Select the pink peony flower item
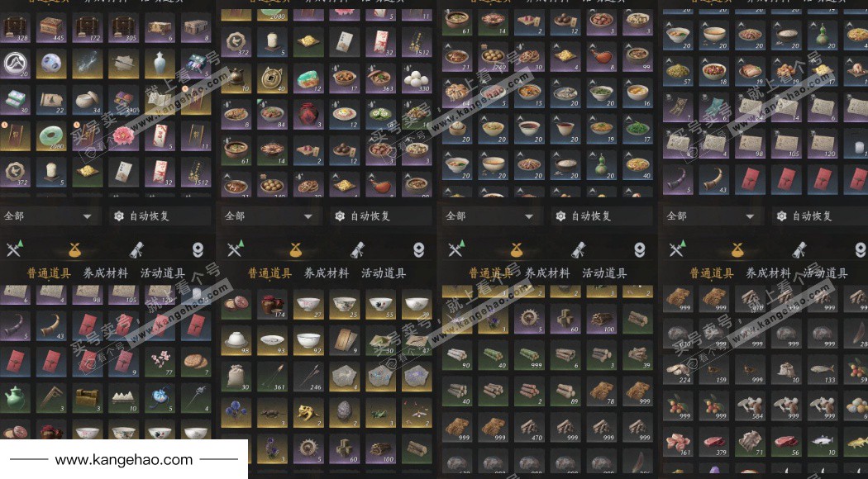The height and width of the screenshot is (479, 868). (123, 136)
